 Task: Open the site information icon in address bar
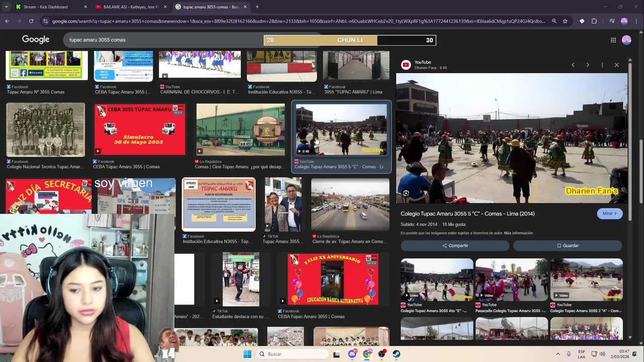pos(45,21)
